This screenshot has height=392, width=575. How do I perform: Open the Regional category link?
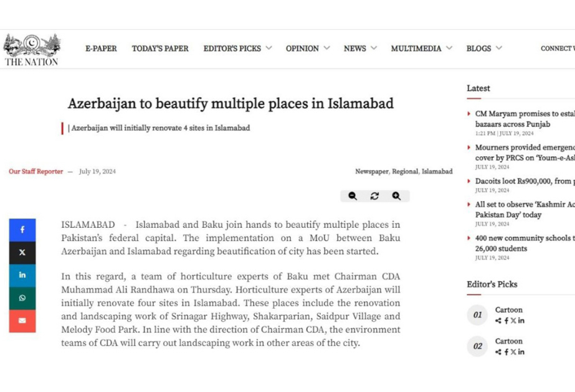(x=405, y=172)
